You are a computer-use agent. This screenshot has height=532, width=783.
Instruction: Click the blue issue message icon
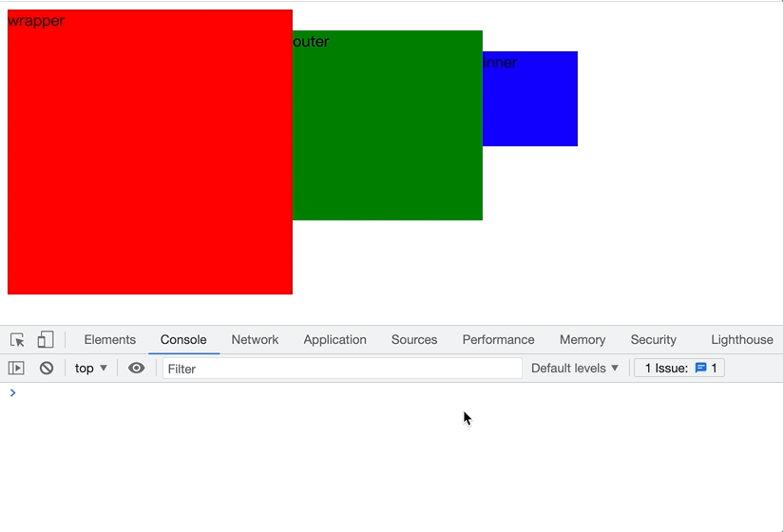point(700,369)
